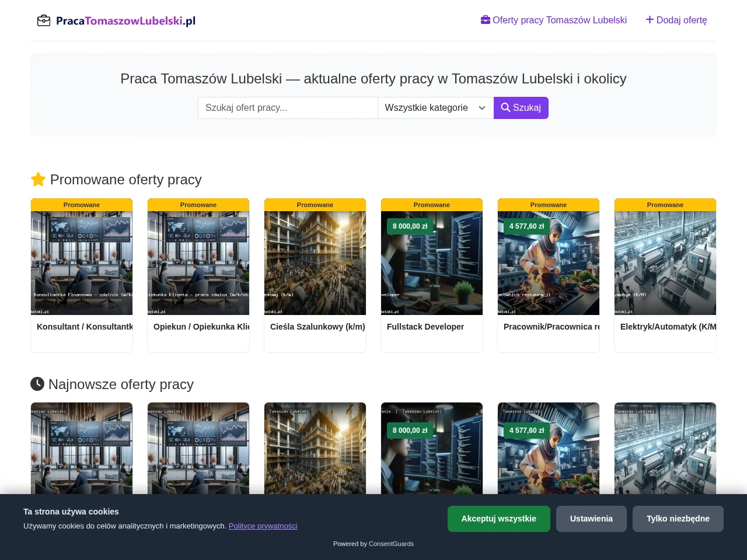Open promoted Elektryk/Automatyk card image

[x=665, y=263]
